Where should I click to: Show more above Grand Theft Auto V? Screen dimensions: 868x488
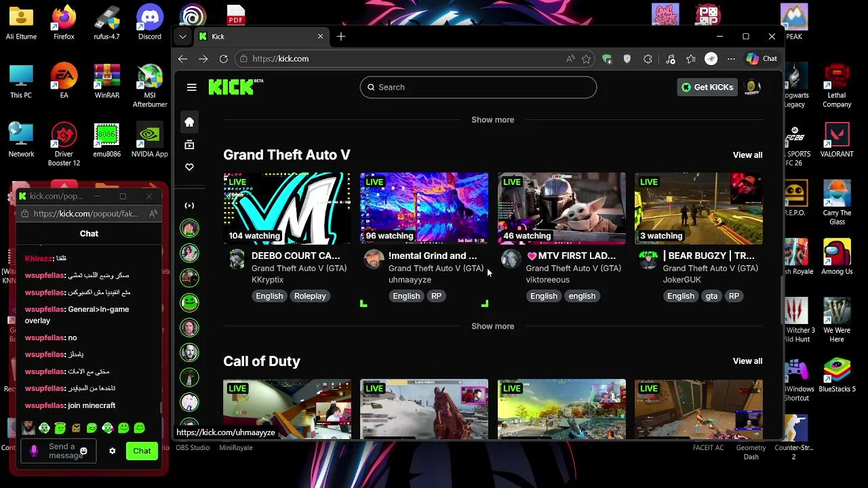coord(492,120)
